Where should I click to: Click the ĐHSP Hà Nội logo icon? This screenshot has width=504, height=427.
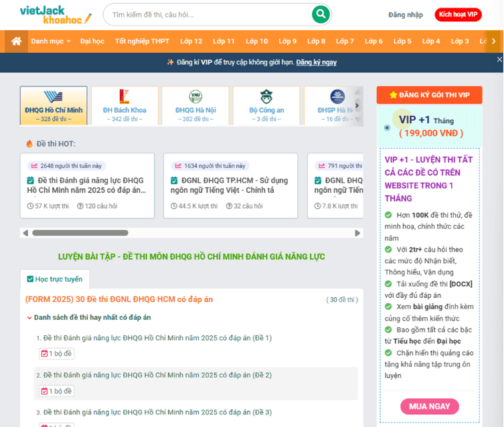point(337,96)
